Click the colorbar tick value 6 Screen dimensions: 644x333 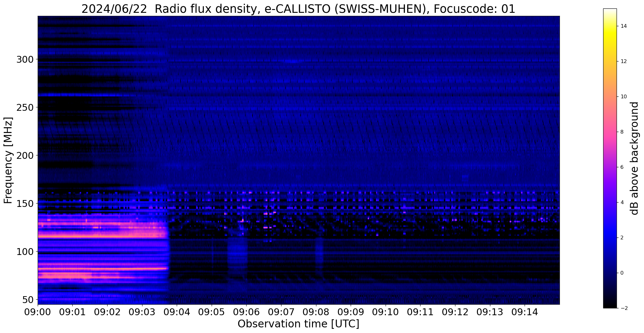[622, 167]
